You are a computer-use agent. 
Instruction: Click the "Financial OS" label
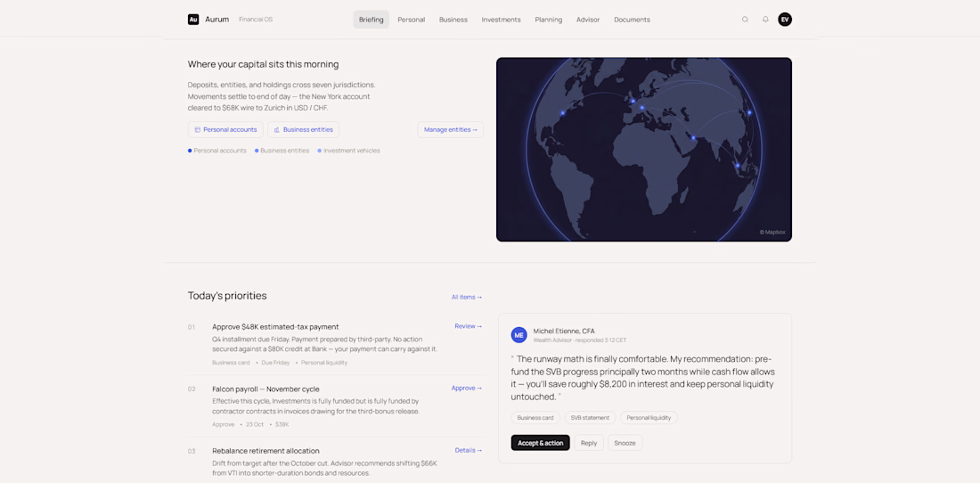pos(256,20)
